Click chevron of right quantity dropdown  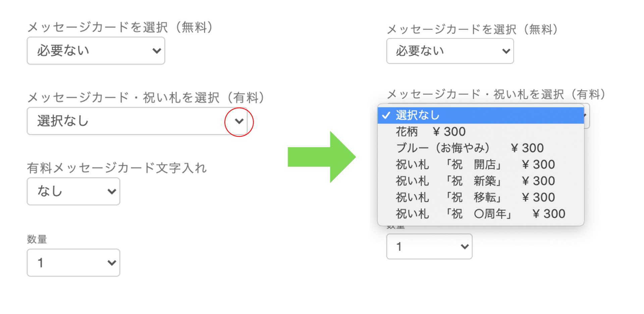[464, 247]
